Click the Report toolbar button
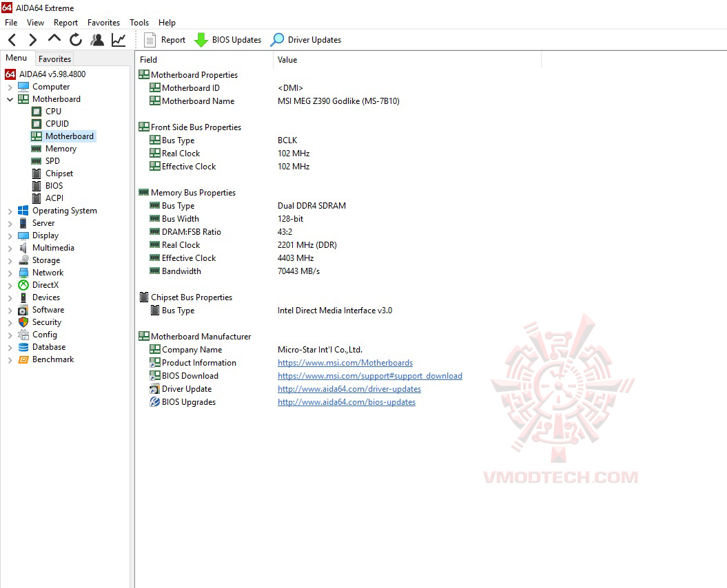This screenshot has width=727, height=588. [x=165, y=40]
